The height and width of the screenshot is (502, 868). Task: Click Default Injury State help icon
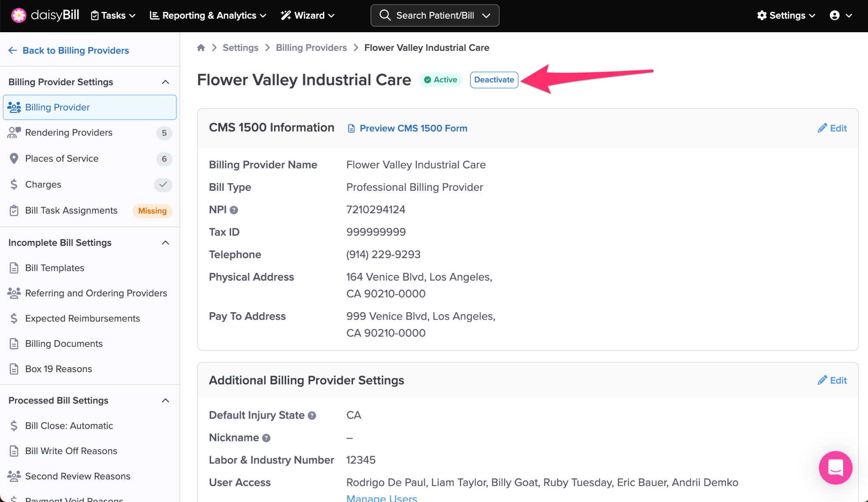[312, 416]
